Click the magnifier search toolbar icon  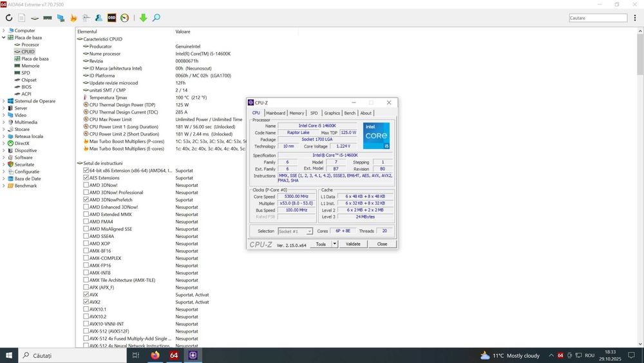[156, 17]
